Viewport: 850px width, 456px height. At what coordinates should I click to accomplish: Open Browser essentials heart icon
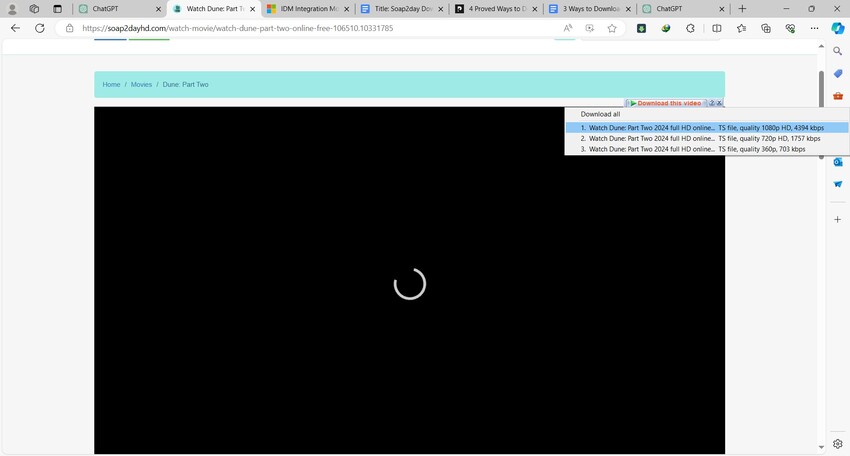[790, 28]
